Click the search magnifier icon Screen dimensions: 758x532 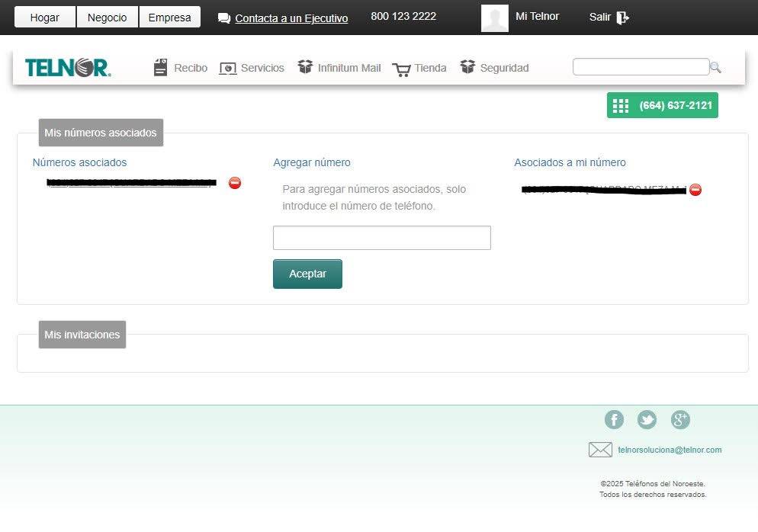[715, 68]
